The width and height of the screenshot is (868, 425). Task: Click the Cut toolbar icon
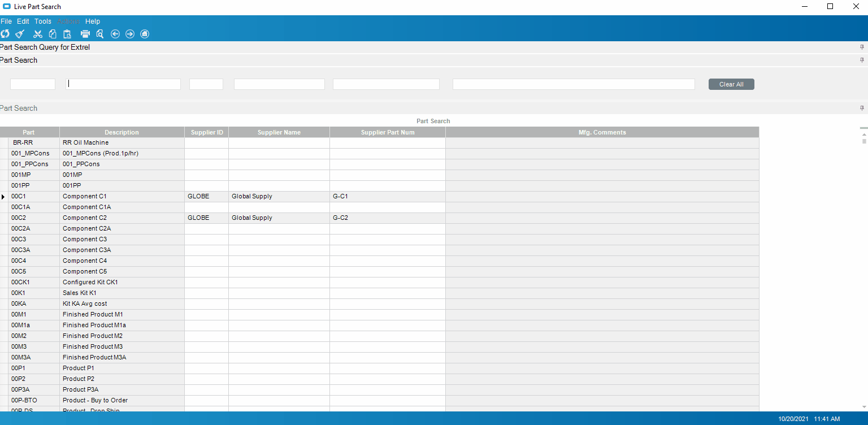(37, 34)
